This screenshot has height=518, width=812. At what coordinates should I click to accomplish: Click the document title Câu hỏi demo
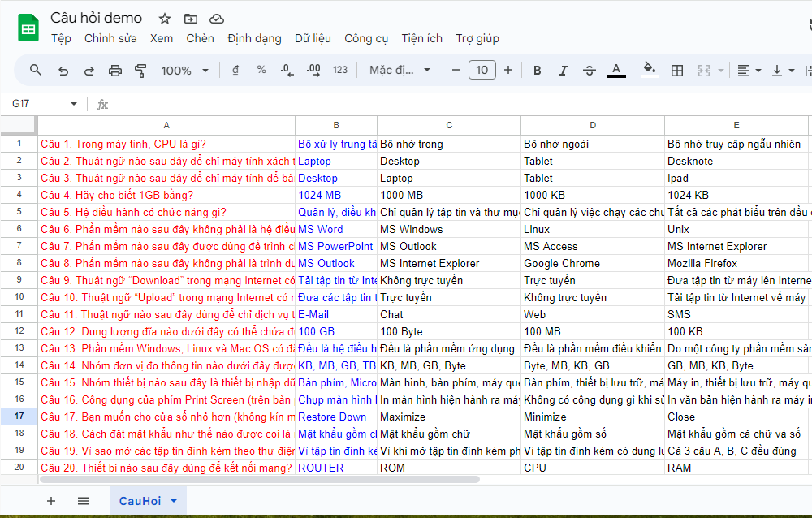(97, 18)
